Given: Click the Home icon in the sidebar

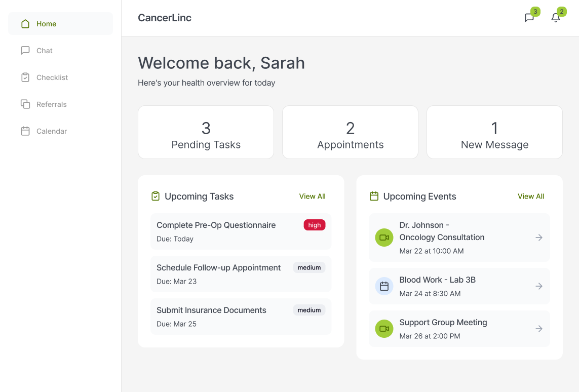Looking at the screenshot, I should click(25, 23).
